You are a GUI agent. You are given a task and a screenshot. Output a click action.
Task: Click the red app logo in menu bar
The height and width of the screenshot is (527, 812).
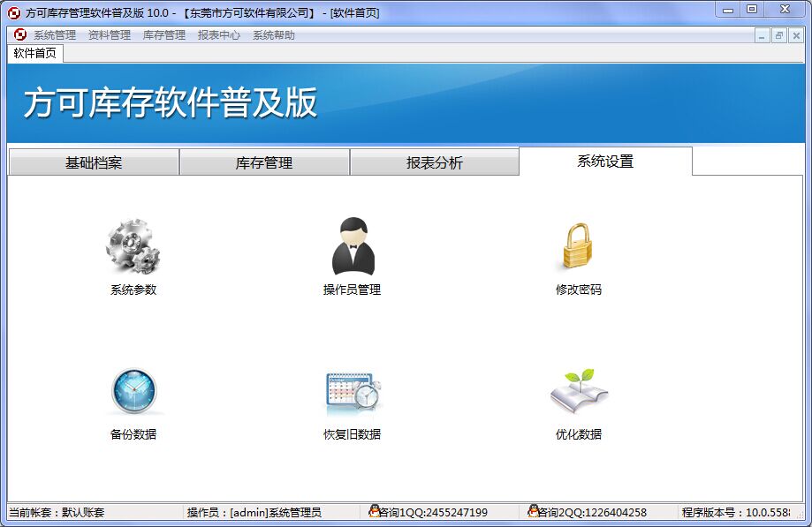(20, 34)
